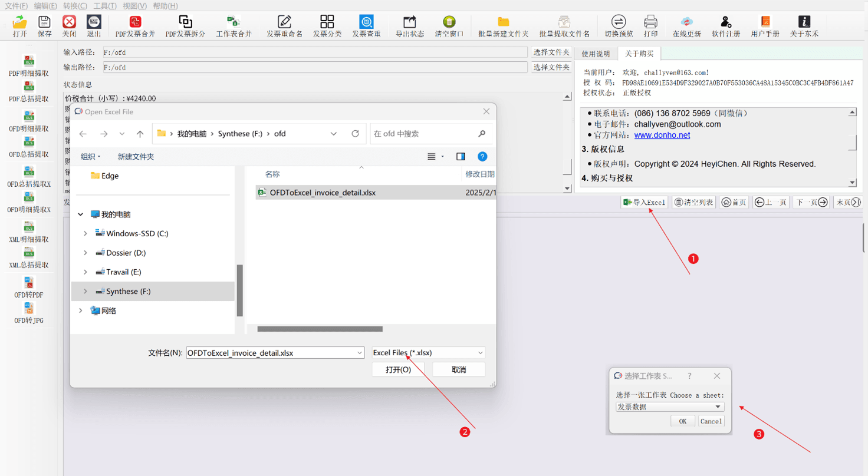
Task: Click the 退出 exit toolbar icon
Action: pos(94,27)
